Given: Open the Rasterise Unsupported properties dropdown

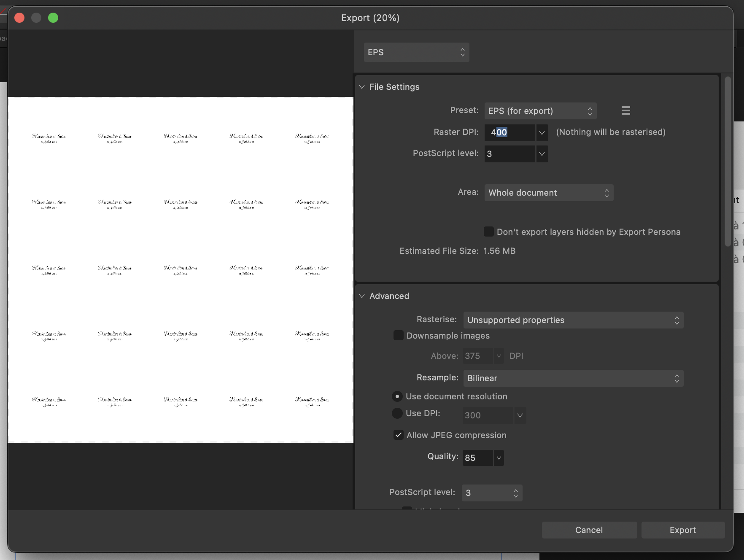Looking at the screenshot, I should tap(573, 320).
